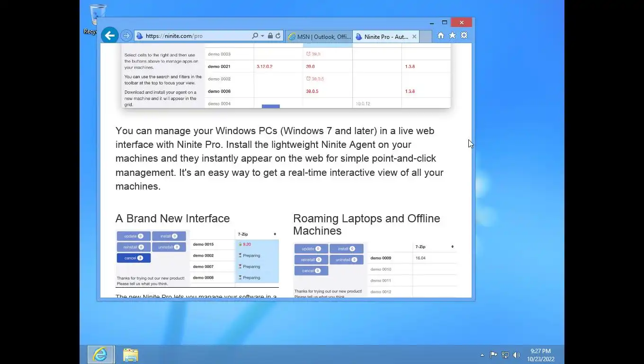
Task: Click the Internet Explorer taskbar icon
Action: click(100, 355)
